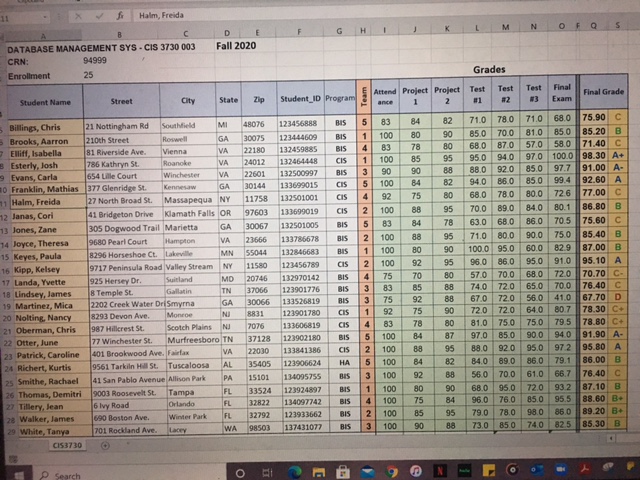Select cell White, Tanya

[x=55, y=431]
